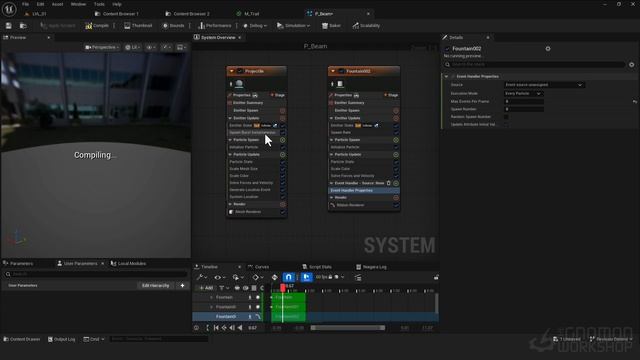Screen dimensions: 640x360
Task: Click the Spawn Number input field
Action: [x=524, y=109]
